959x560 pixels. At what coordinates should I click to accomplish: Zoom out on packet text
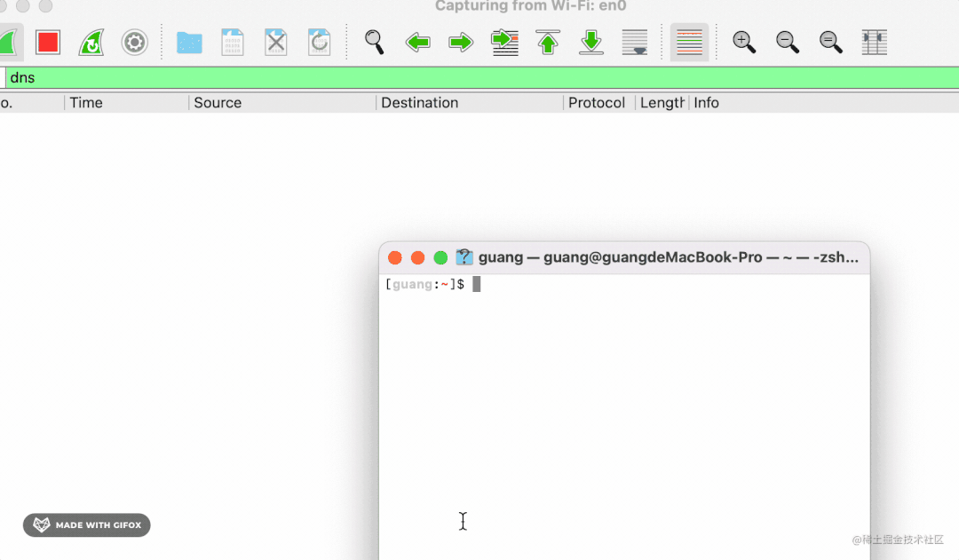point(788,43)
